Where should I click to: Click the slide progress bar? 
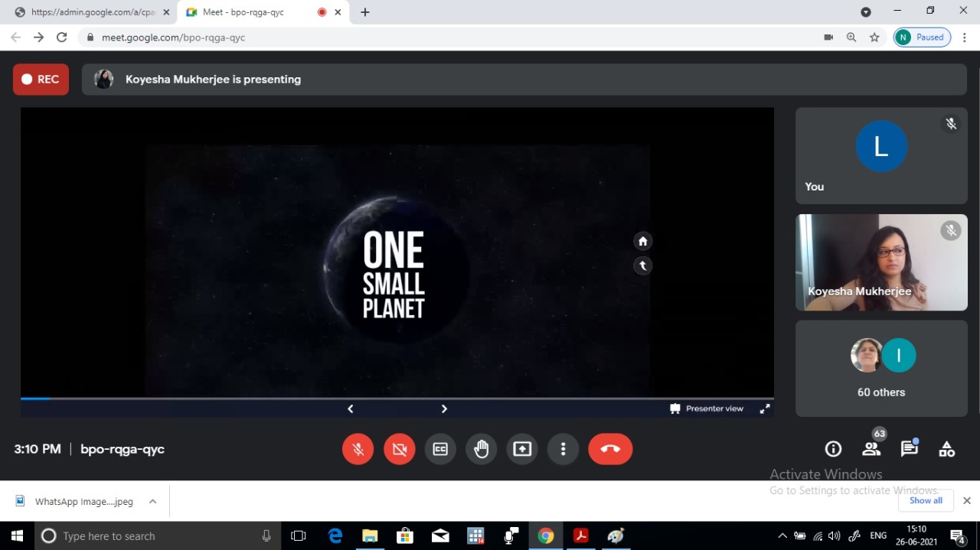pyautogui.click(x=397, y=399)
